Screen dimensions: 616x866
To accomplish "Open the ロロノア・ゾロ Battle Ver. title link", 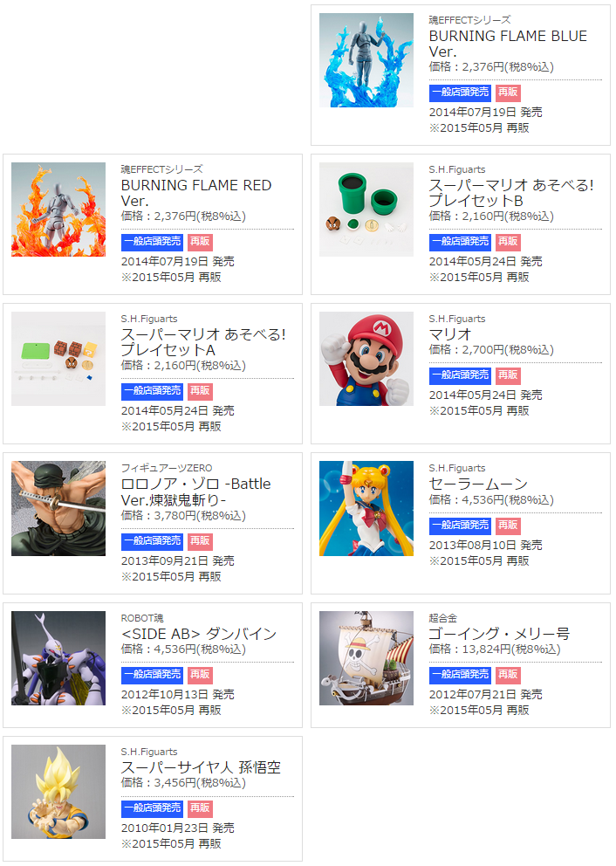I will [195, 491].
